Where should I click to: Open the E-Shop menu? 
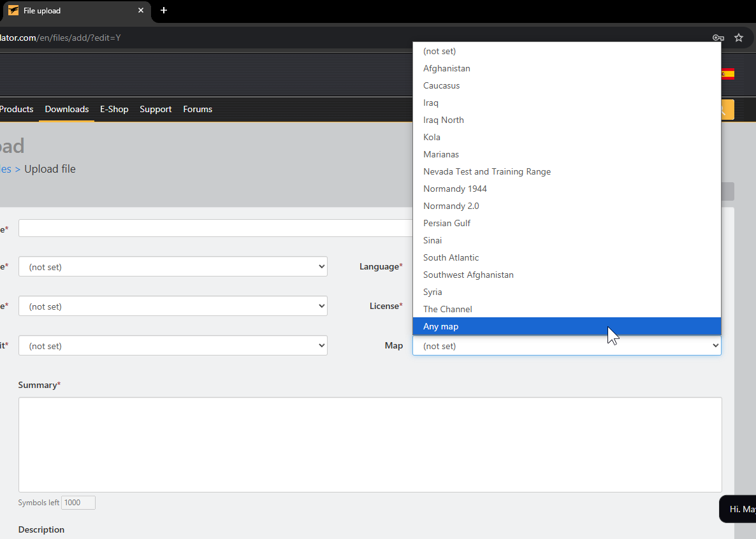pyautogui.click(x=114, y=109)
